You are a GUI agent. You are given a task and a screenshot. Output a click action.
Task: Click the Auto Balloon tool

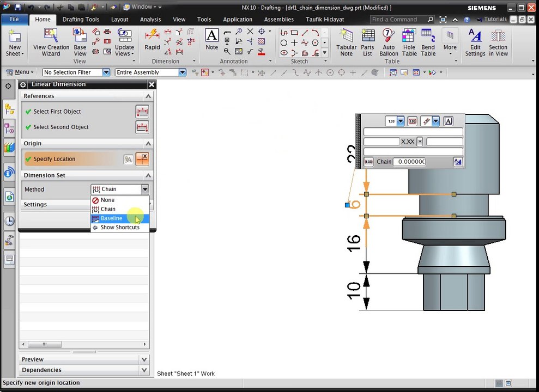pos(389,42)
